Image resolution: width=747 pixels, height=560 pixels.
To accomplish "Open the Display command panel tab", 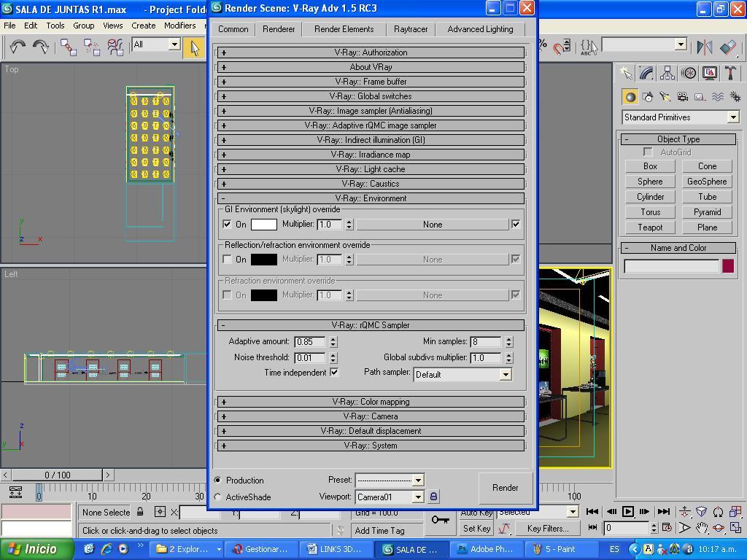I will (709, 73).
